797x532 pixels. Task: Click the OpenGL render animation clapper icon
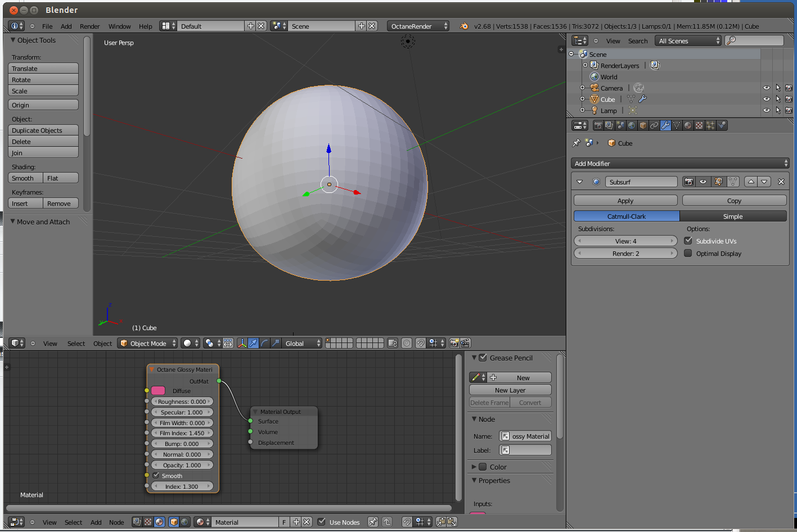pyautogui.click(x=465, y=343)
